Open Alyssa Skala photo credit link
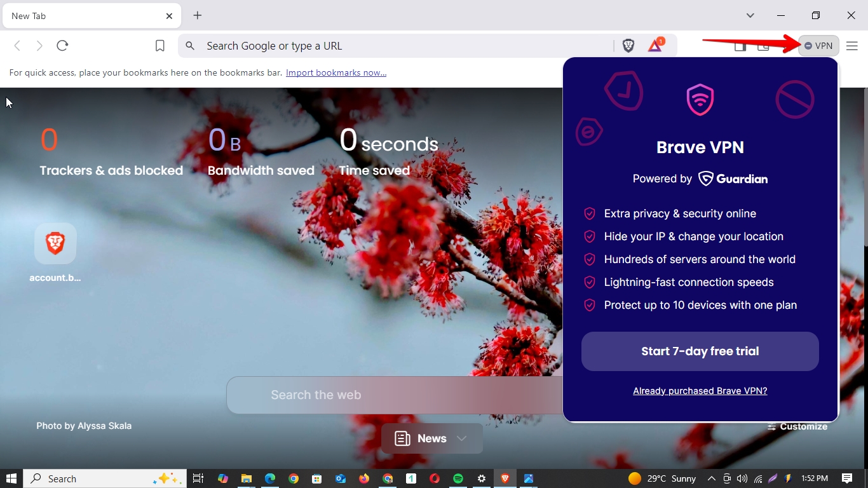The image size is (868, 488). pyautogui.click(x=84, y=426)
